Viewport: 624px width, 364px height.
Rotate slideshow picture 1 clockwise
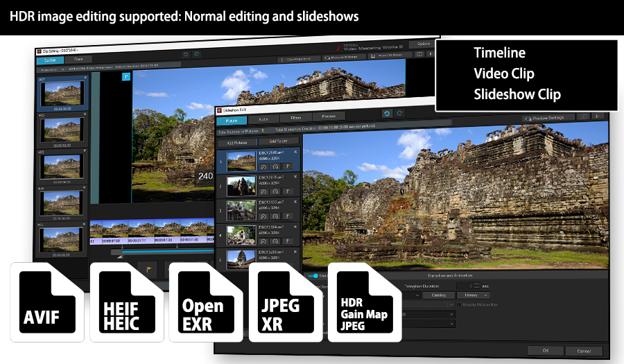tap(275, 166)
